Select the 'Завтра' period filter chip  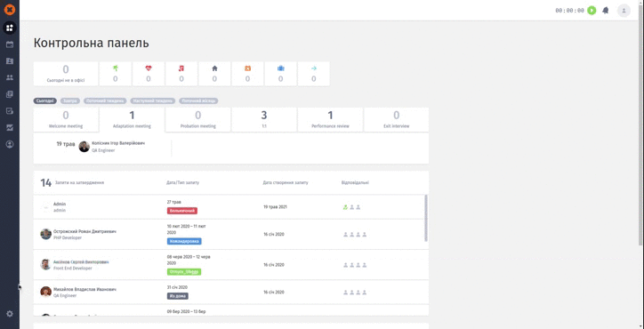pyautogui.click(x=70, y=100)
